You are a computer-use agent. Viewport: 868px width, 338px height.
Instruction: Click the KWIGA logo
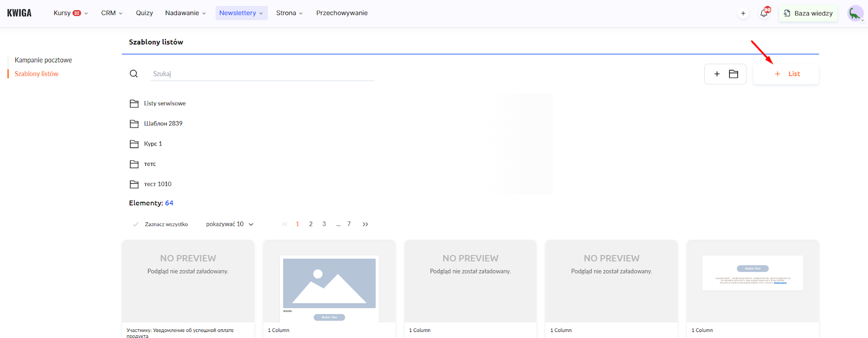[20, 13]
